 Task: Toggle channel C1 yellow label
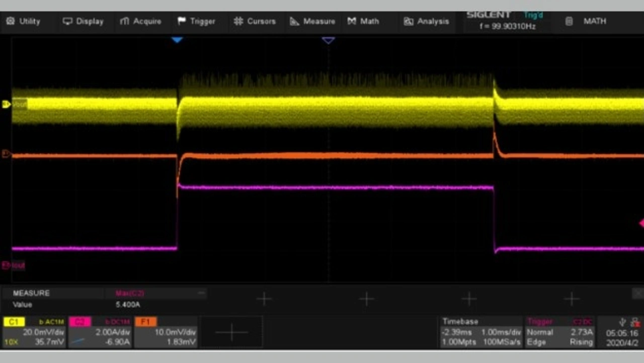click(x=14, y=322)
